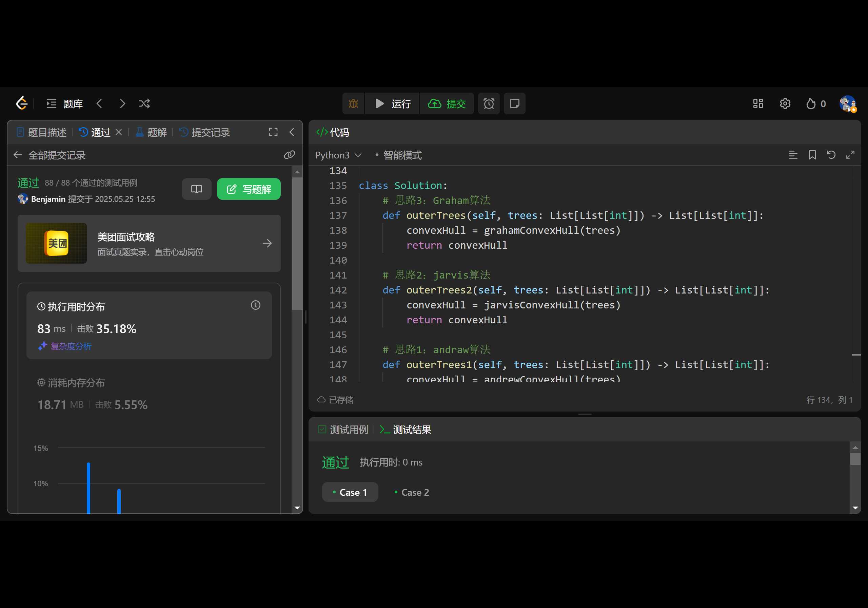868x608 pixels.
Task: Click the debug bug icon
Action: tap(353, 104)
